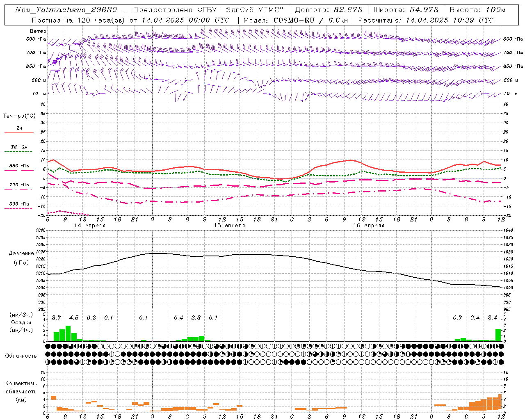Click the Ветер panel label

coord(38,31)
